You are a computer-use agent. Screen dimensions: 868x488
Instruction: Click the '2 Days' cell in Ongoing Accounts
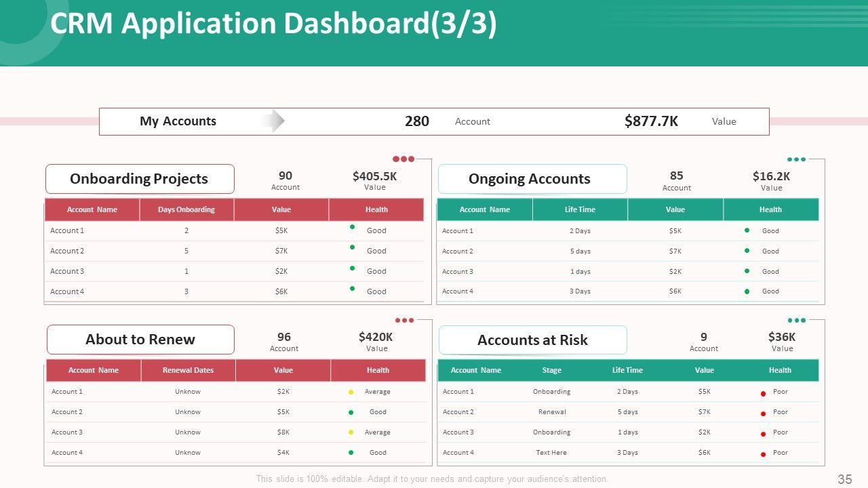[580, 230]
